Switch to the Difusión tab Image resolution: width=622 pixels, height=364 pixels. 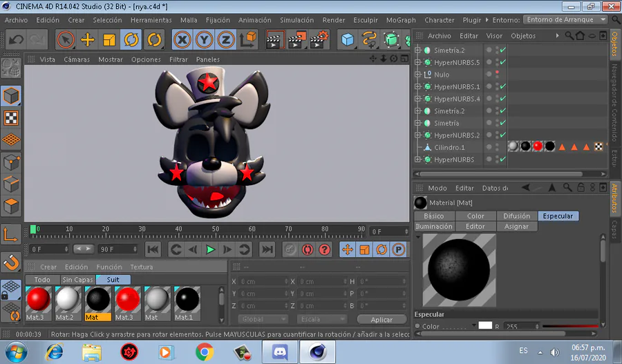tap(516, 216)
